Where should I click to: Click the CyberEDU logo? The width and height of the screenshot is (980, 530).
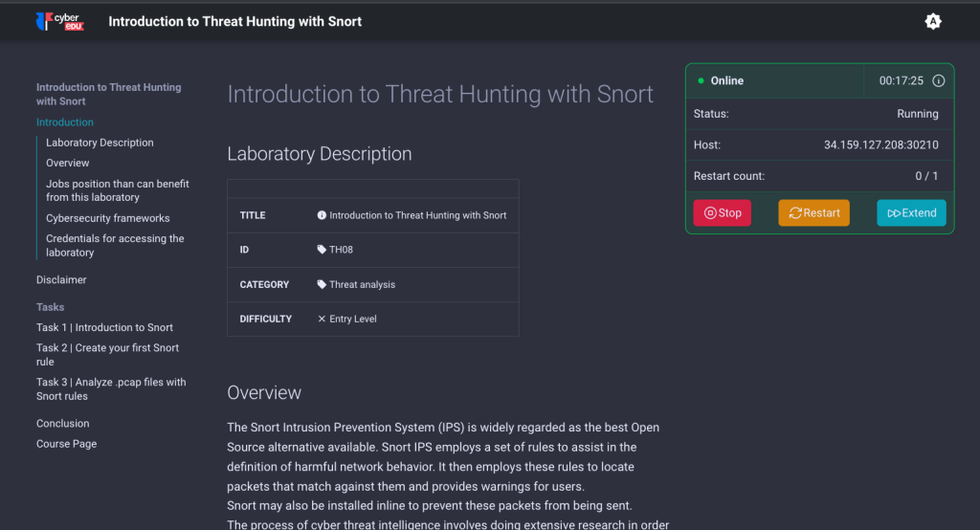[60, 21]
